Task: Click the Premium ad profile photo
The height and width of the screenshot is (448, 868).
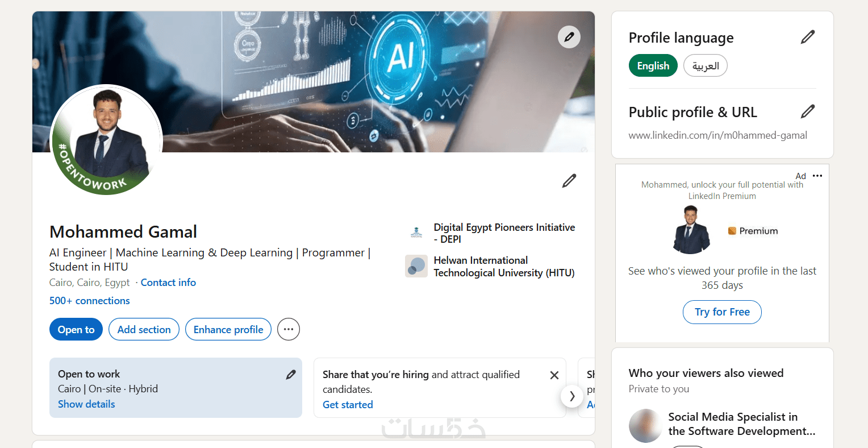Action: click(x=691, y=230)
